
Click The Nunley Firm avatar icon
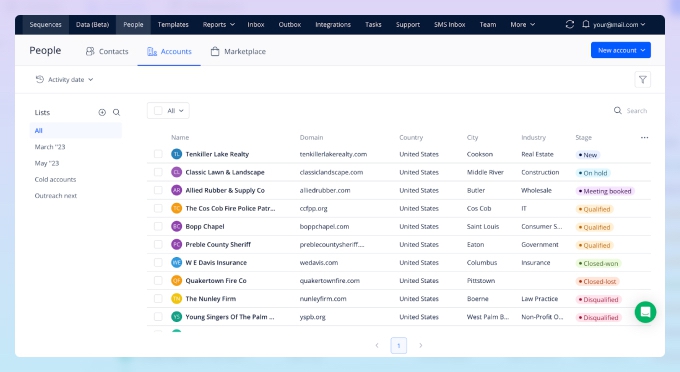[x=177, y=299]
